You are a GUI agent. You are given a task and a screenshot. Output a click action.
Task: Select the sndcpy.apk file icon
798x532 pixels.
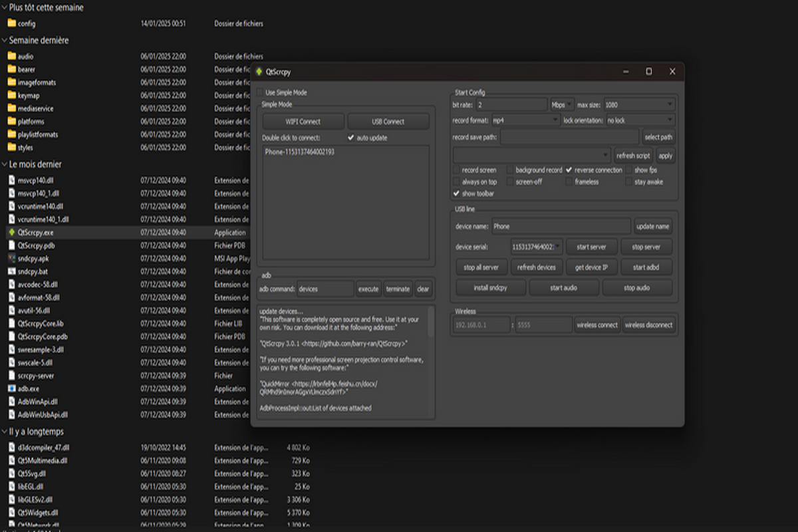click(x=11, y=259)
